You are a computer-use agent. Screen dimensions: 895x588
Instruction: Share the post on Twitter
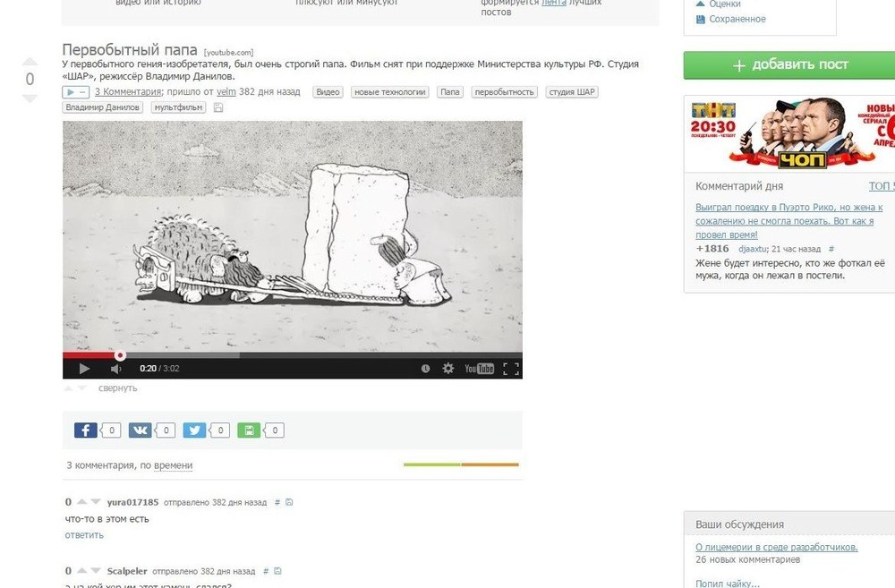point(194,430)
